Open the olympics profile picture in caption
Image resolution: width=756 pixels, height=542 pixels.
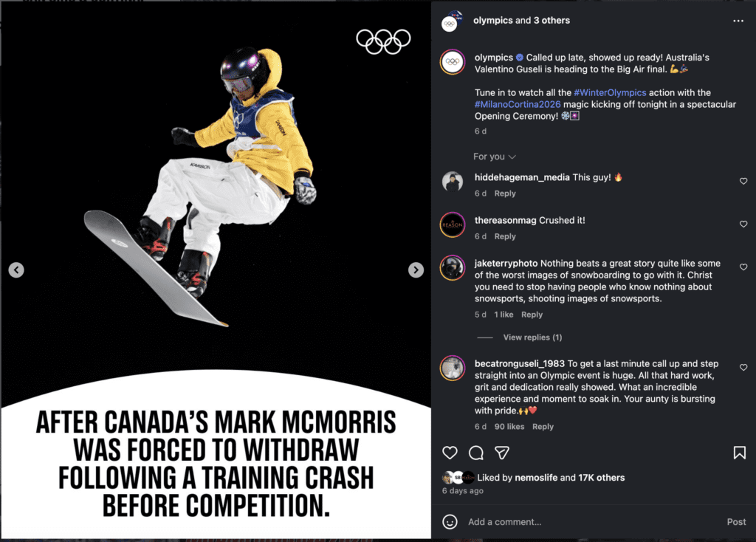453,62
